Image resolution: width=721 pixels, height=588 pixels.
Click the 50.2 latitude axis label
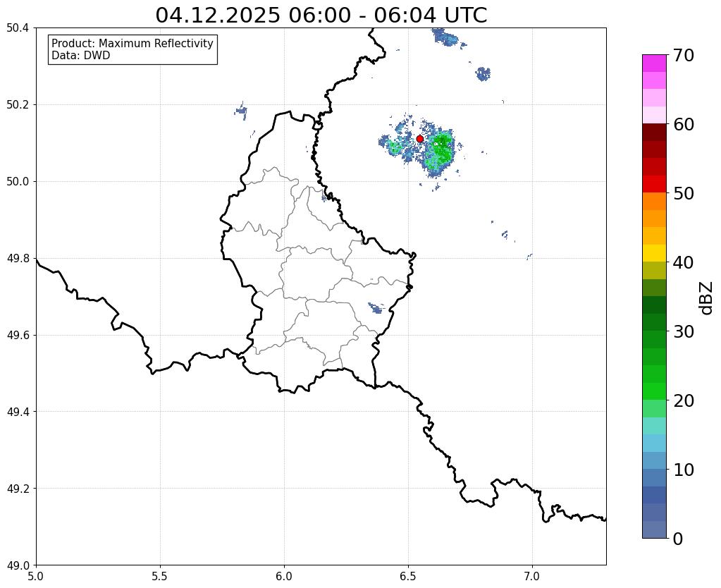click(18, 104)
